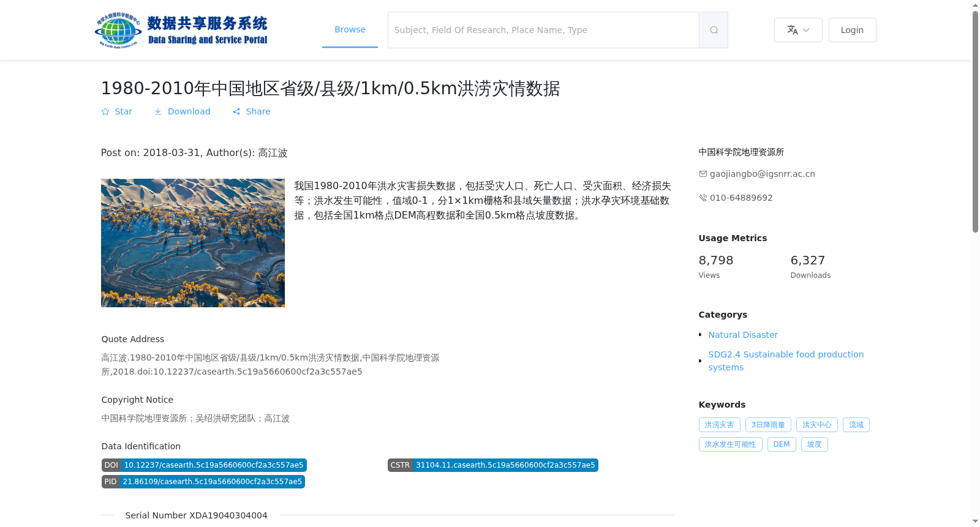This screenshot has width=980, height=527.
Task: Open SDG2.4 Sustainable food production systems
Action: point(786,361)
